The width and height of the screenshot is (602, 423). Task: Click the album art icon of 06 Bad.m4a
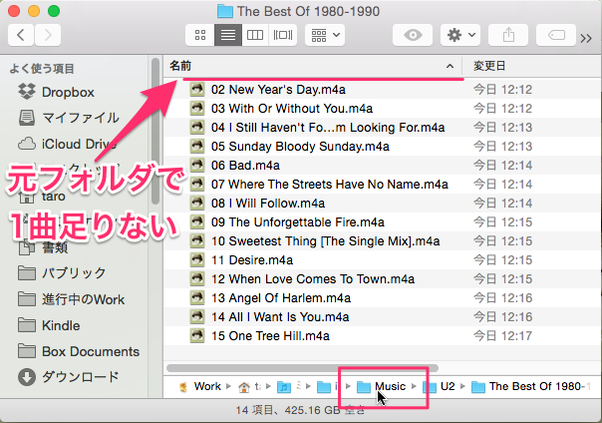point(197,165)
